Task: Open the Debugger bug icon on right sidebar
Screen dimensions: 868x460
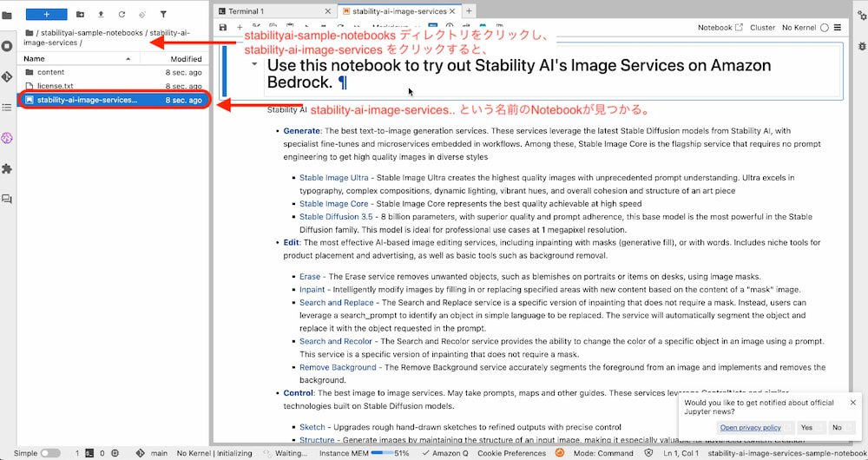Action: [x=862, y=46]
